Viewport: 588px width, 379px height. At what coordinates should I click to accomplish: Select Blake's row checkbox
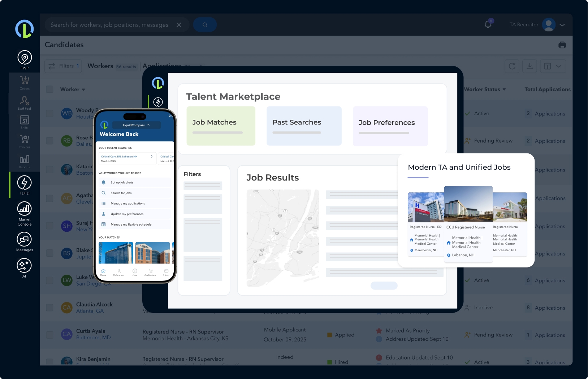50,253
